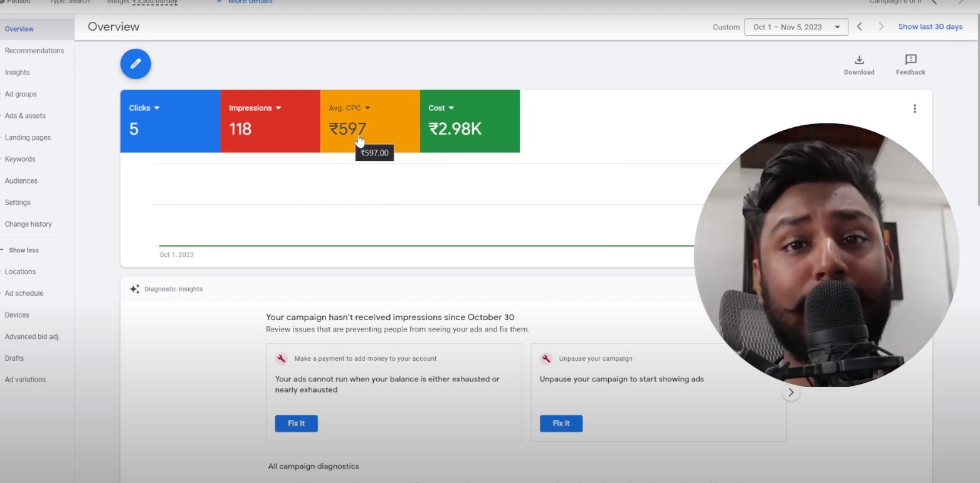Click wrench icon on Unpause campaign card
This screenshot has height=483, width=980.
pos(546,358)
